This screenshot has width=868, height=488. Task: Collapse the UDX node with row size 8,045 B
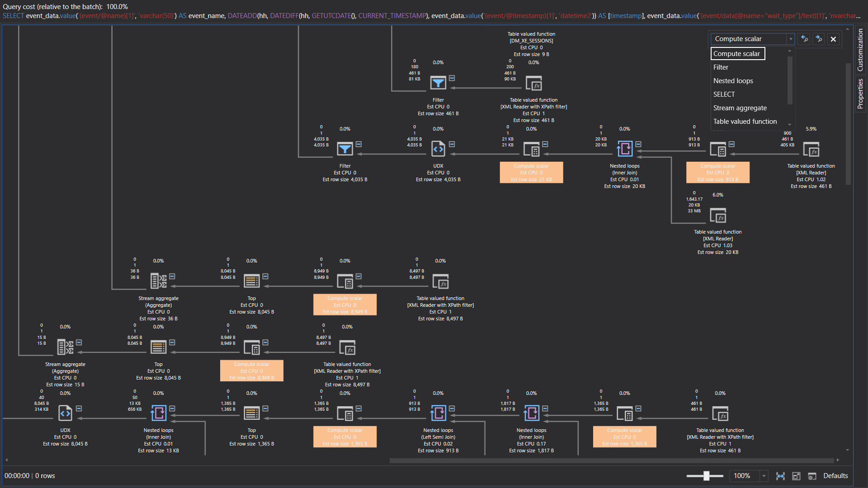[x=79, y=408]
